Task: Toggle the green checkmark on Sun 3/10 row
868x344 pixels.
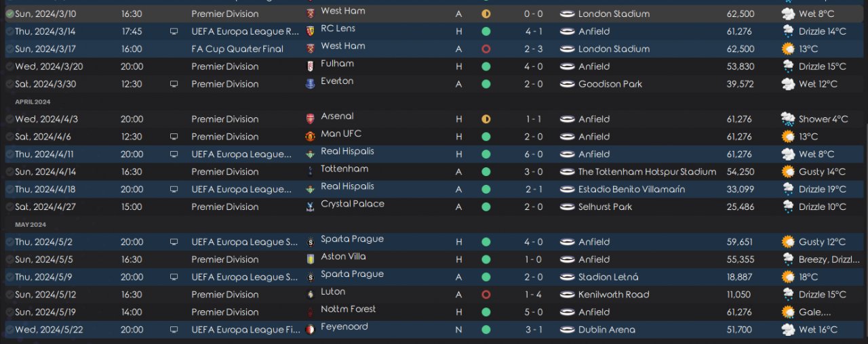Action: pos(9,14)
